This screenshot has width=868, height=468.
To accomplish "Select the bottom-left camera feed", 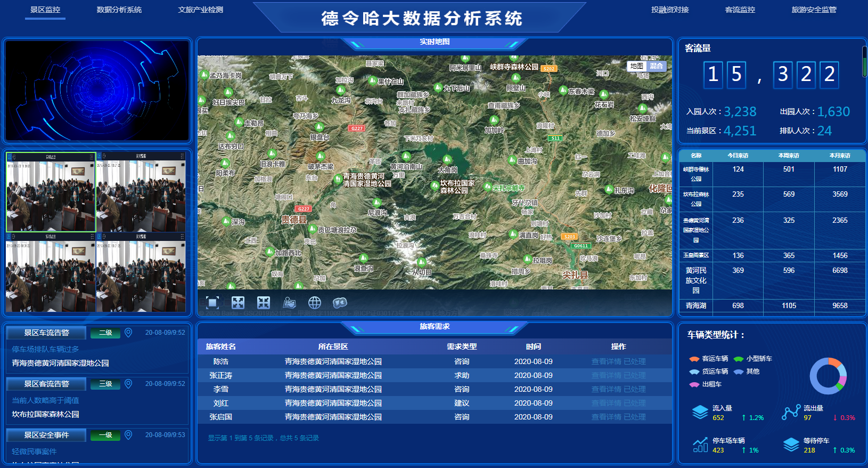I will (51, 272).
